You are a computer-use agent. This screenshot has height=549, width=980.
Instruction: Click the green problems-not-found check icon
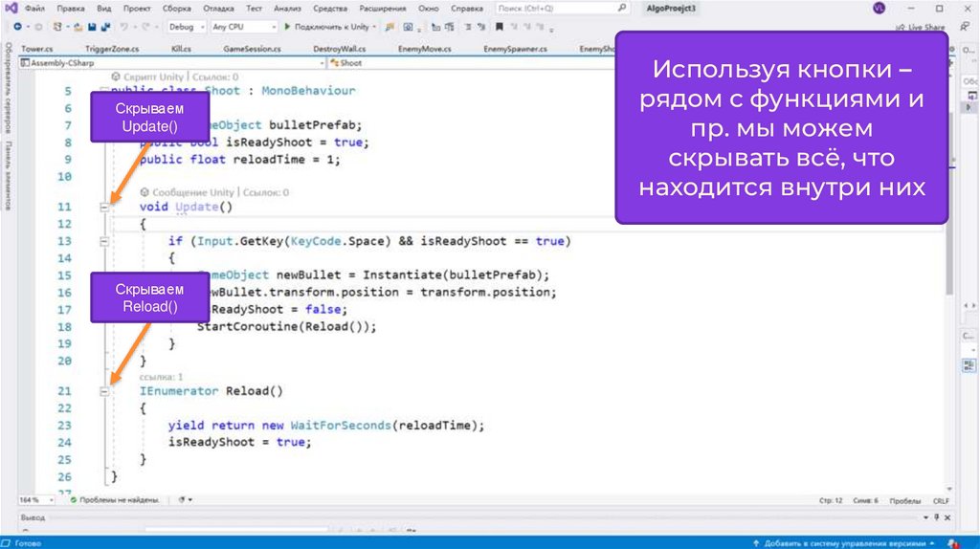point(73,500)
